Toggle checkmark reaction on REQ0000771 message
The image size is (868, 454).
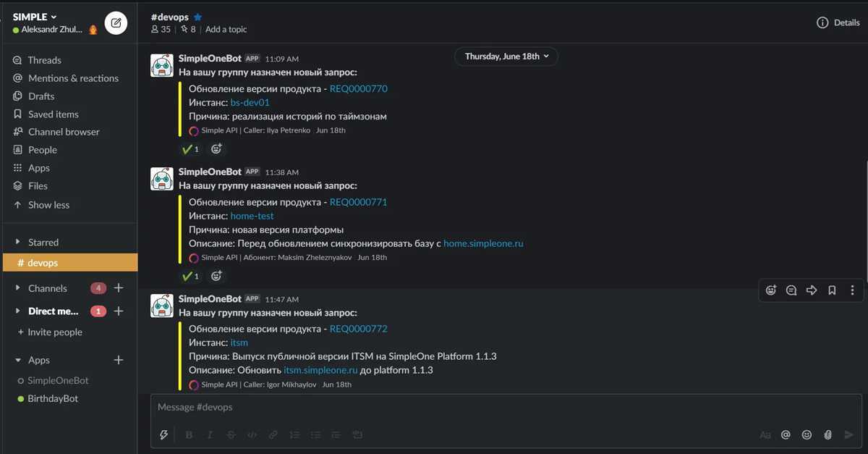[x=190, y=276]
